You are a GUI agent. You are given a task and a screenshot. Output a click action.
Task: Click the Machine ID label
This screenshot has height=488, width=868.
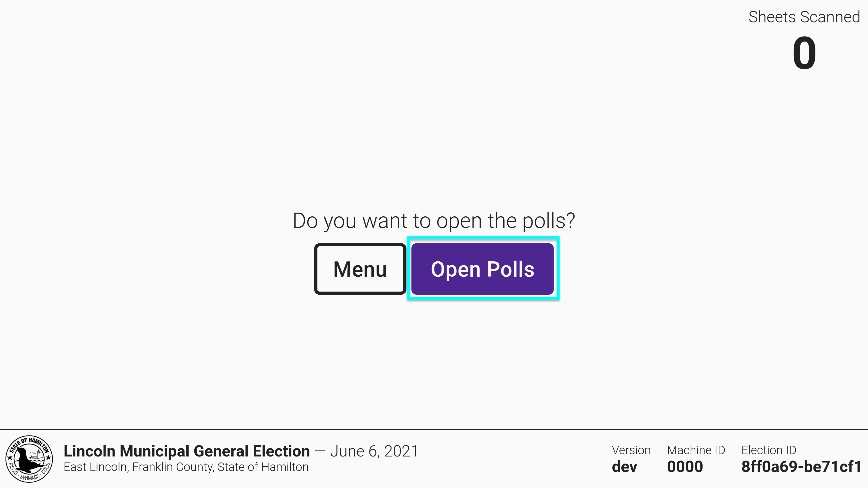coord(696,450)
